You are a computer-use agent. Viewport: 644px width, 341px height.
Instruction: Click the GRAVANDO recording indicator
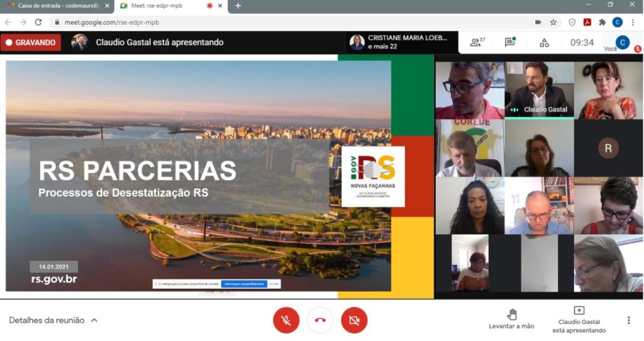click(x=31, y=42)
